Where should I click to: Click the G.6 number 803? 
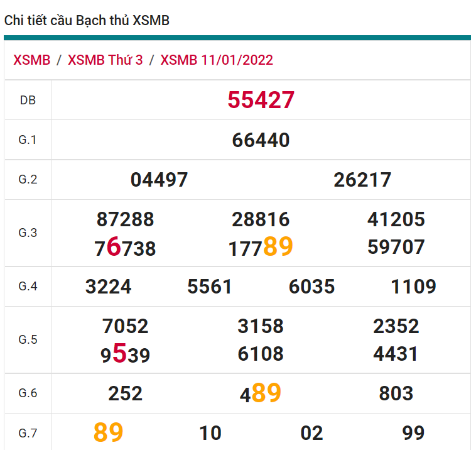pyautogui.click(x=396, y=394)
